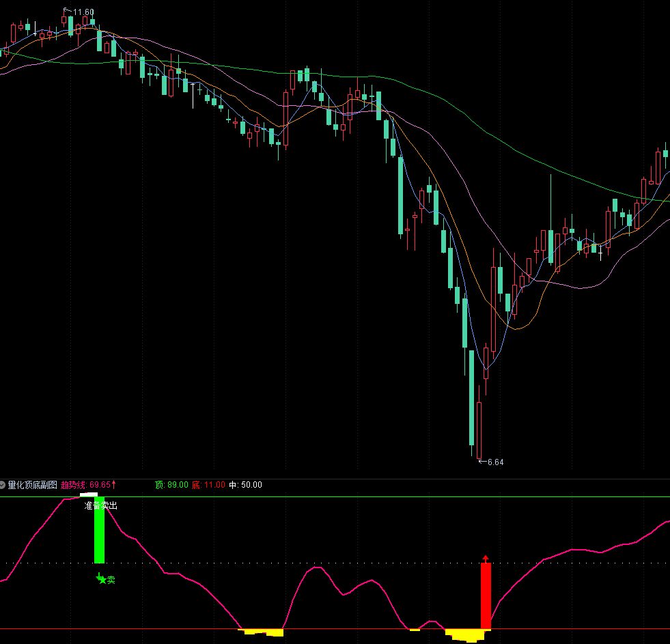This screenshot has height=644, width=670.
Task: Click the green star 卖 signal icon
Action: [102, 580]
